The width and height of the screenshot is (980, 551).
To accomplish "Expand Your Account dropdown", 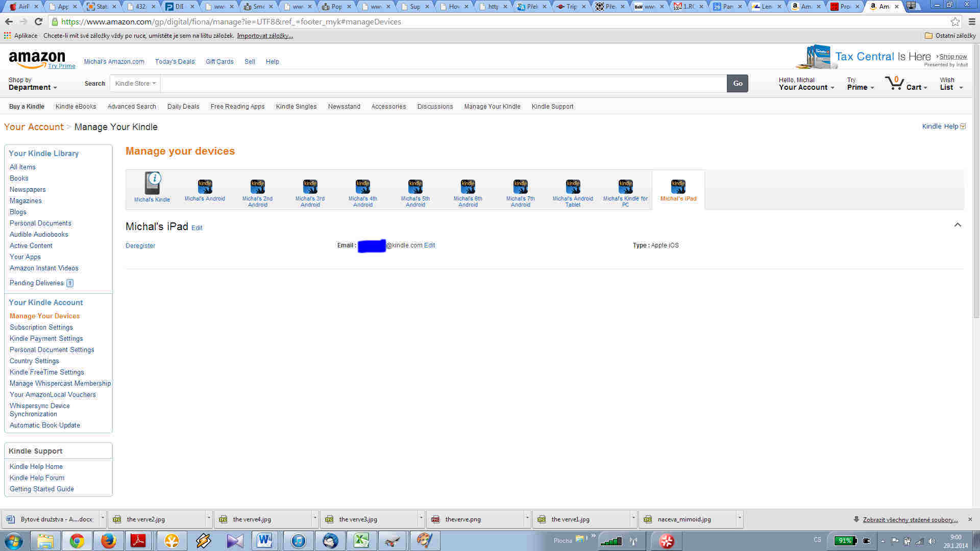I will click(x=806, y=84).
